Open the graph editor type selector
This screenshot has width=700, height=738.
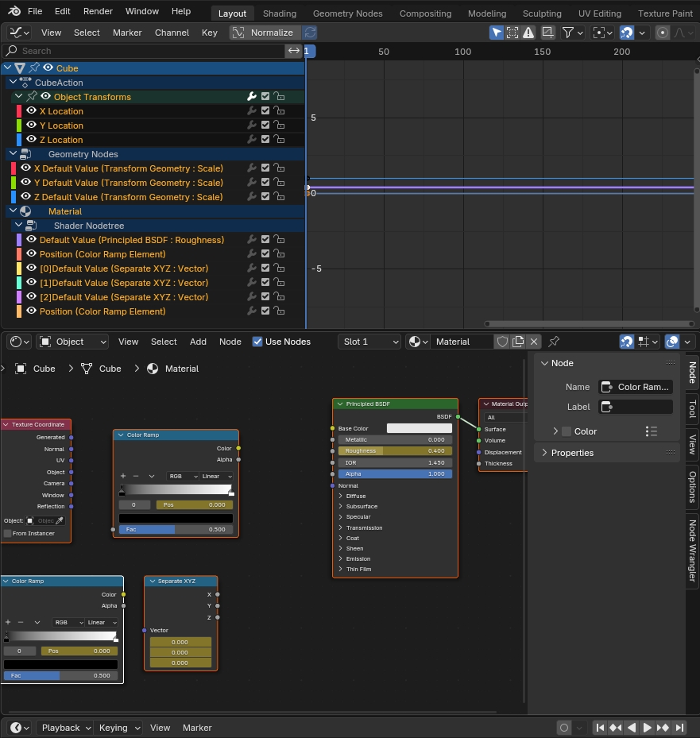pyautogui.click(x=20, y=33)
